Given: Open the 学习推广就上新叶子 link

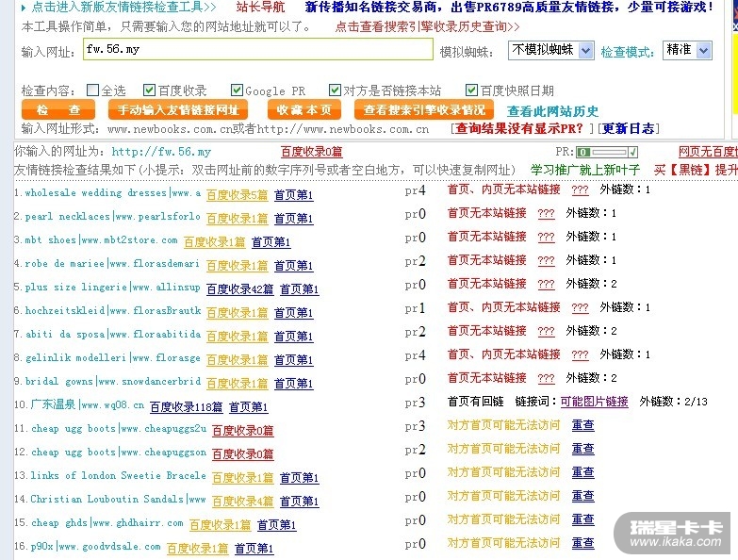Looking at the screenshot, I should pos(585,170).
